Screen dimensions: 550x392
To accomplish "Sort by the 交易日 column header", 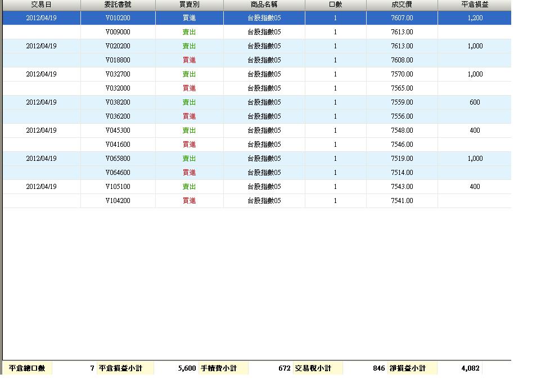I will pyautogui.click(x=42, y=4).
